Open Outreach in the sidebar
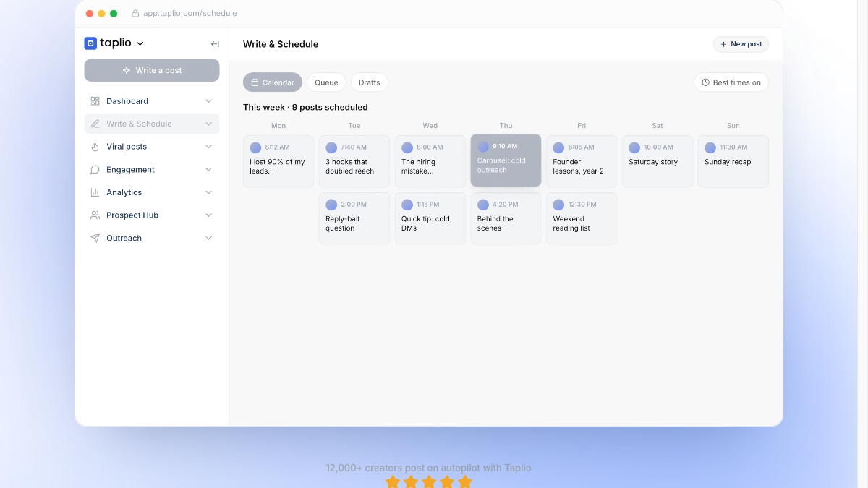 (x=152, y=238)
